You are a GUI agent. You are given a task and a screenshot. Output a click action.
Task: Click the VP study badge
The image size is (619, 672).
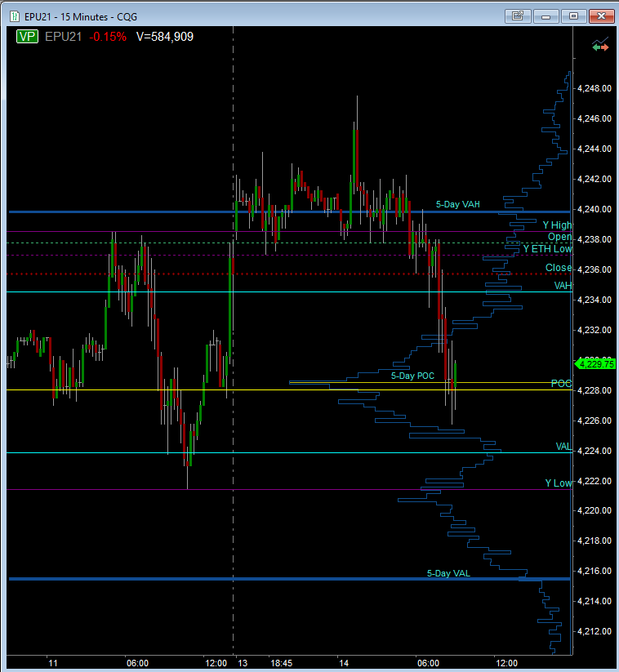[27, 37]
